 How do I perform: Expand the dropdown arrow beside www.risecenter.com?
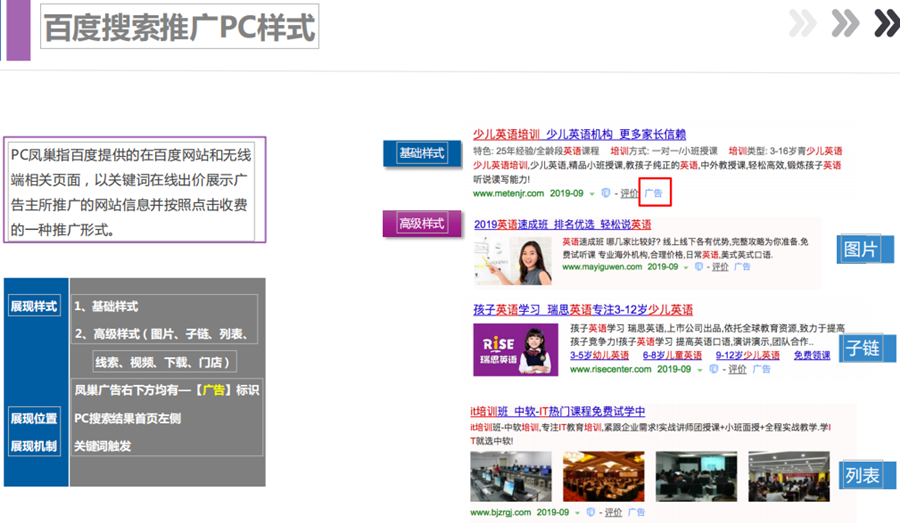[699, 369]
